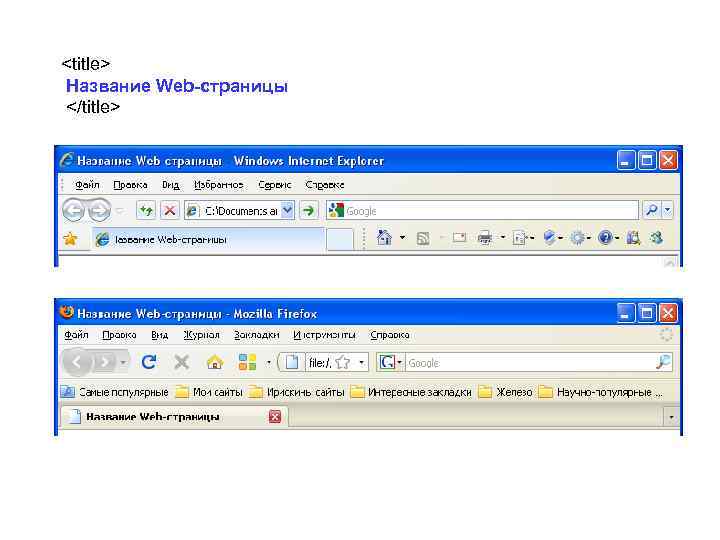Click the Home icon in Internet Explorer command bar

coord(384,237)
